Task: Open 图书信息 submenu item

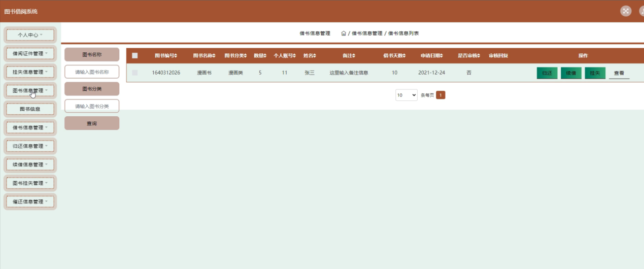Action: 30,109
